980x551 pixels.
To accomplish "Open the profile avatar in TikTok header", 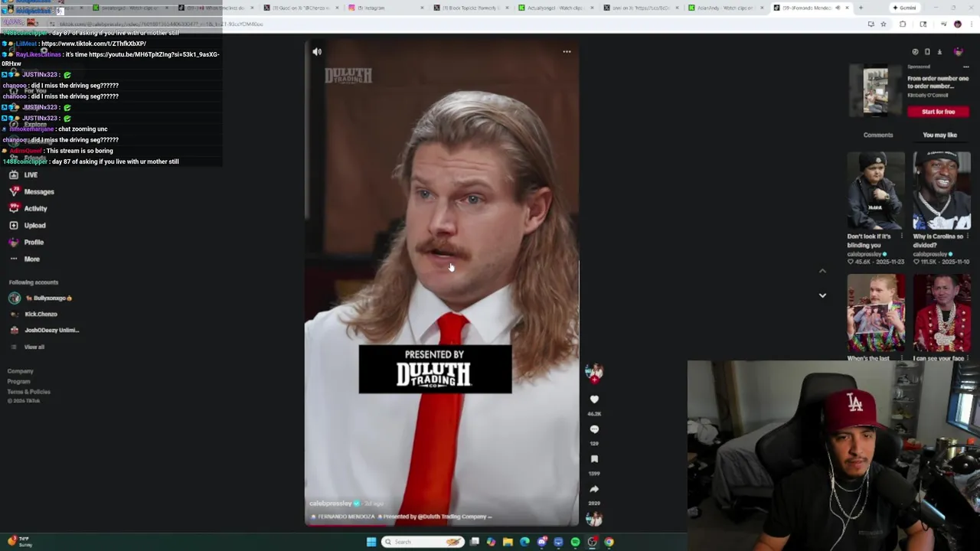I will tap(959, 52).
